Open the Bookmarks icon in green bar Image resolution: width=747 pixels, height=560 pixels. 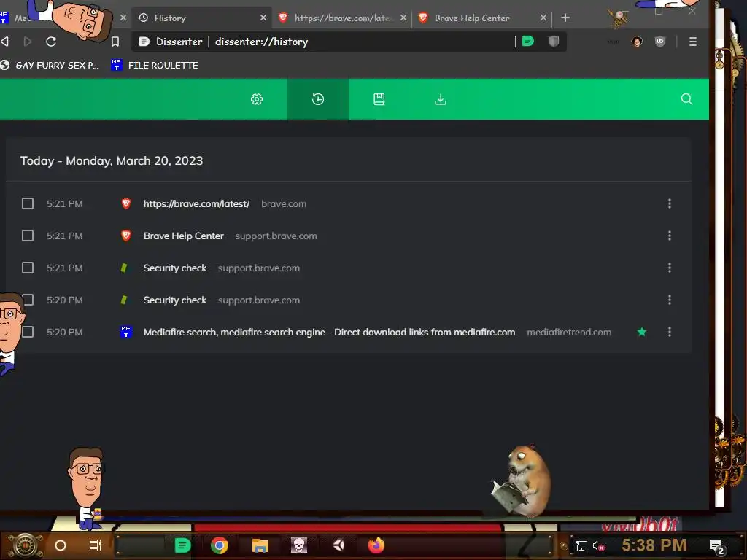coord(379,99)
